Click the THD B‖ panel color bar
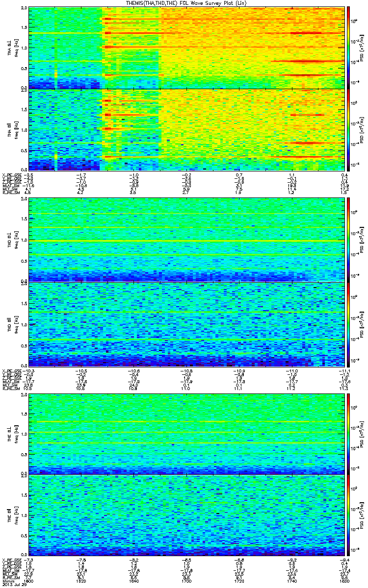Viewport: 368px width, 588px height. (x=348, y=323)
